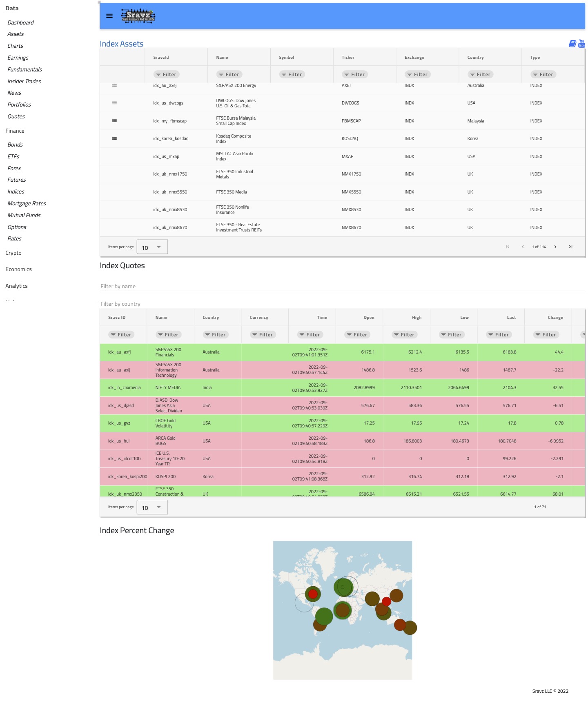Open Futures in sidebar
588x703 pixels.
pyautogui.click(x=16, y=180)
